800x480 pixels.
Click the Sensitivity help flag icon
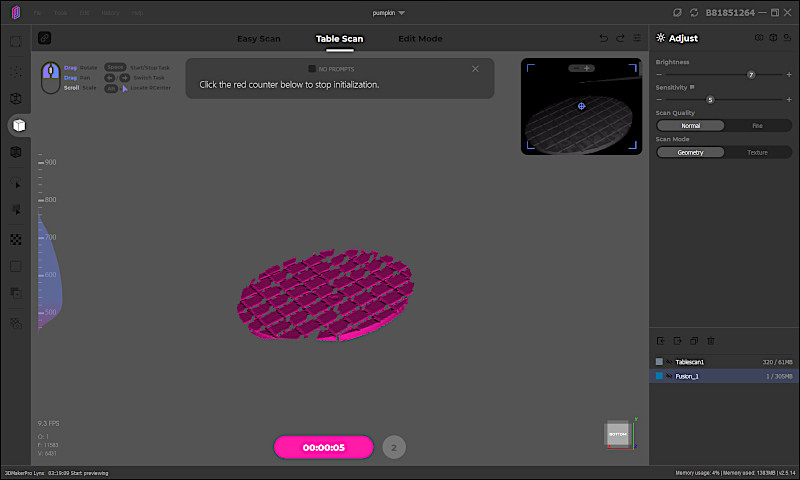pyautogui.click(x=692, y=87)
